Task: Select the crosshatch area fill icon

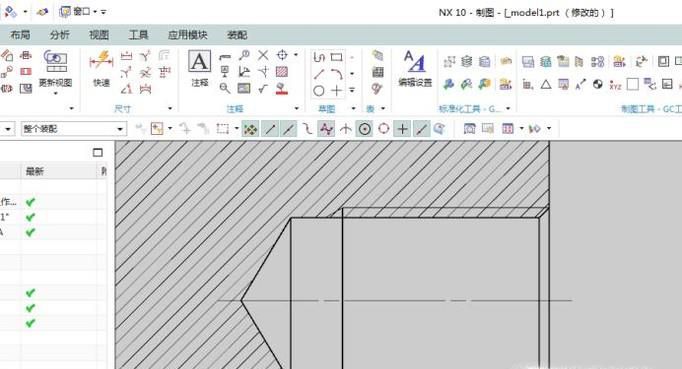Action: [x=282, y=72]
